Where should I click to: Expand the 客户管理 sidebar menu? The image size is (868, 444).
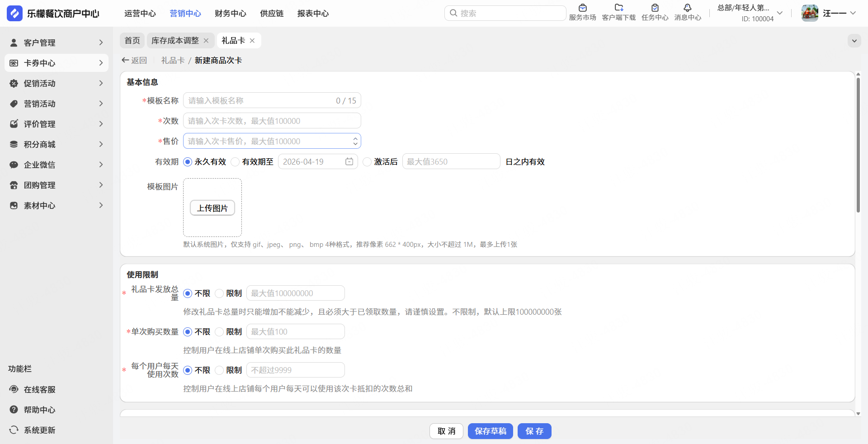(57, 43)
